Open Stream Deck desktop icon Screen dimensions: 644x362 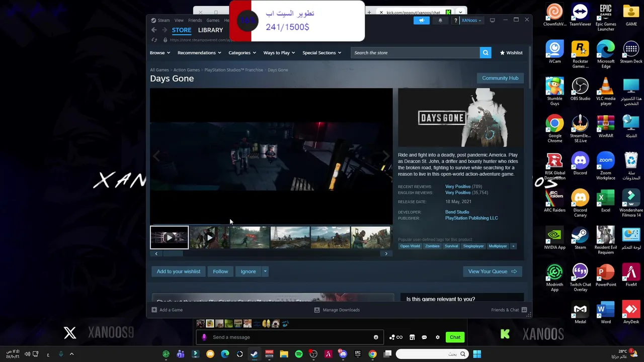point(631,52)
